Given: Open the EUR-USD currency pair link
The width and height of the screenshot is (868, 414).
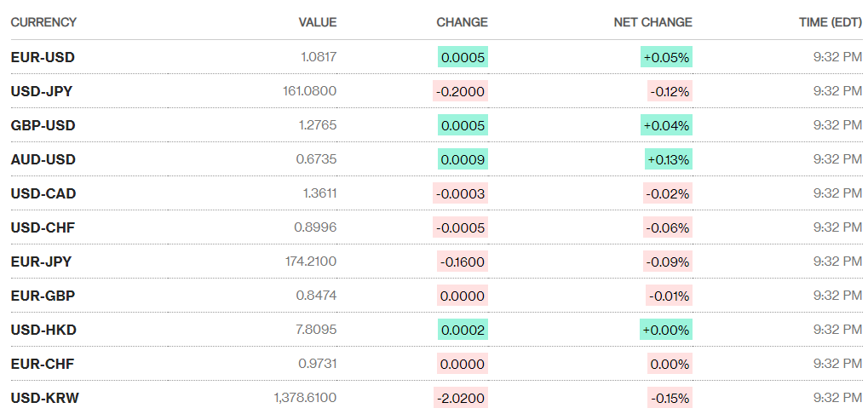Looking at the screenshot, I should (43, 57).
